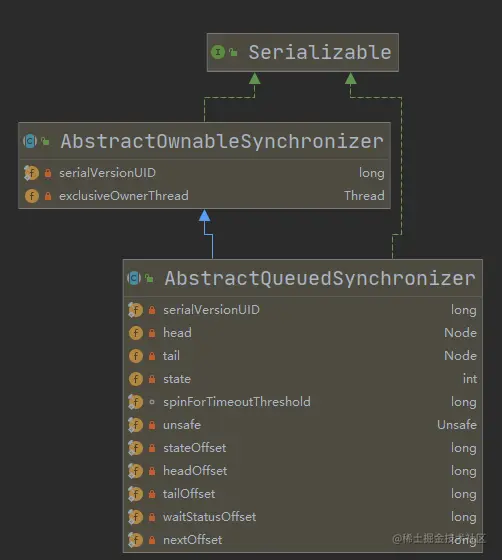Click the long type of stateOffset

point(463,448)
